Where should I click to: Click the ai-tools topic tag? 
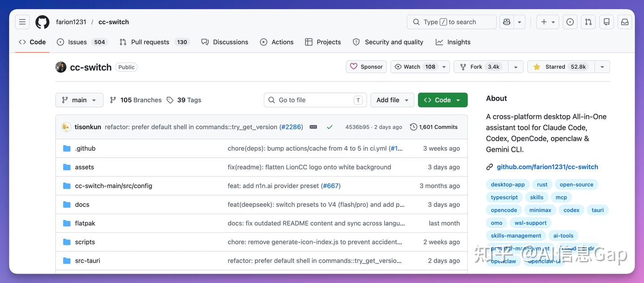coord(563,236)
